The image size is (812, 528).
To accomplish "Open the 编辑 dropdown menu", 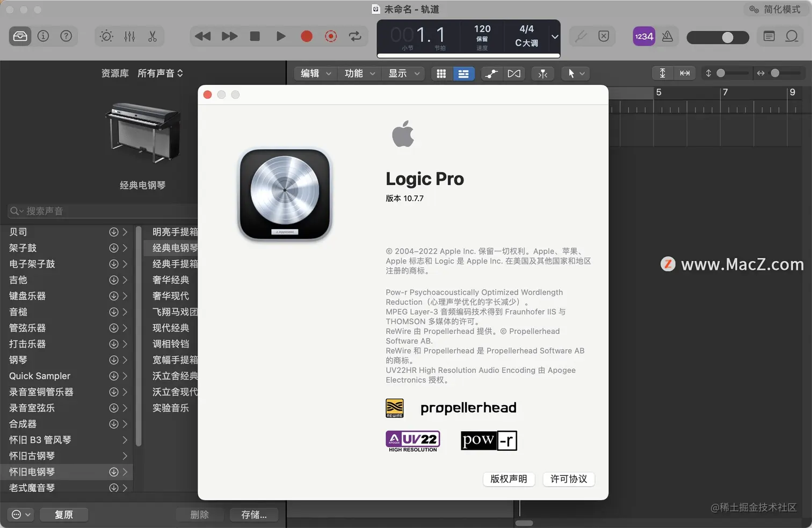I will tap(314, 74).
